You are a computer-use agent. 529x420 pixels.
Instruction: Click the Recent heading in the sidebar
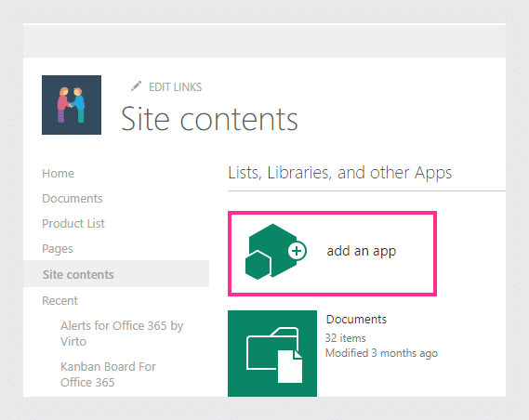click(60, 300)
